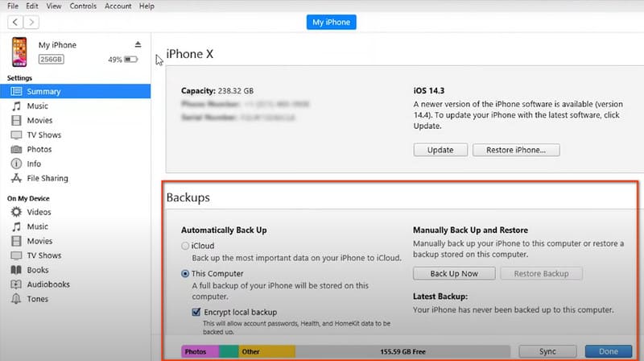644x361 pixels.
Task: Click the My iPhone tab button
Action: [x=331, y=22]
